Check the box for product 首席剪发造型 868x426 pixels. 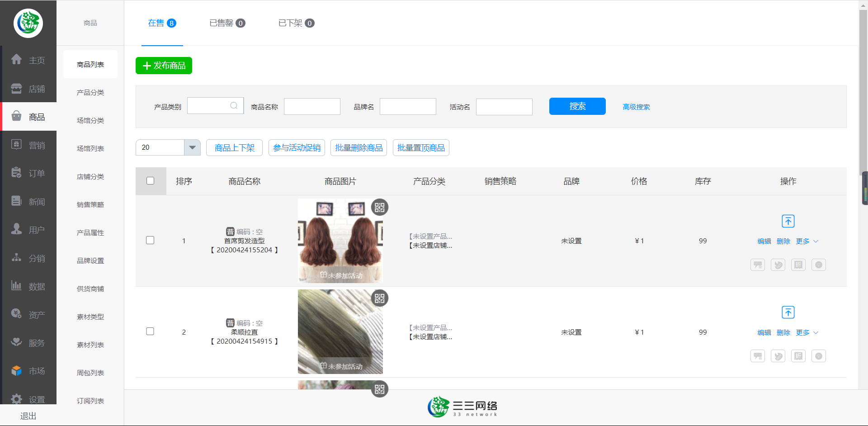pos(151,240)
